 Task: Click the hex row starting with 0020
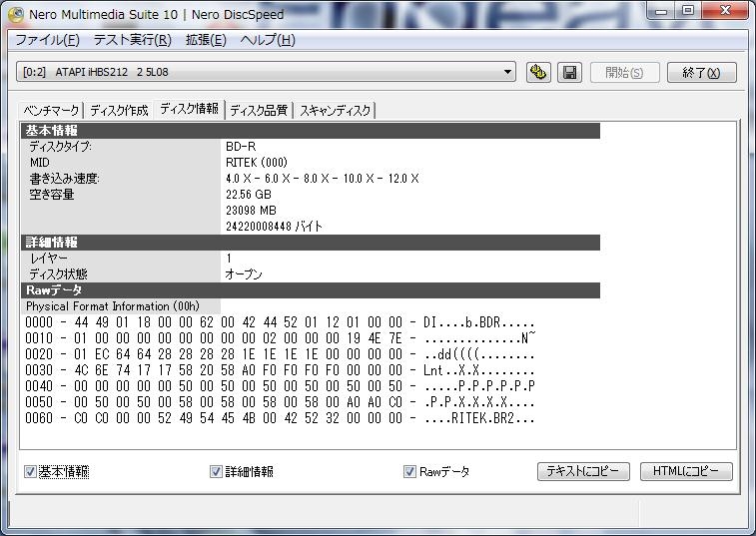(x=280, y=354)
